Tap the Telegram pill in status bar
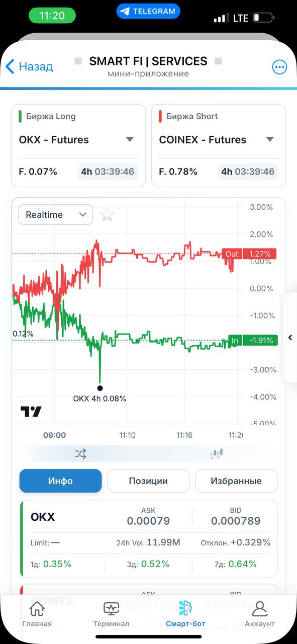The width and height of the screenshot is (297, 644). tap(148, 11)
